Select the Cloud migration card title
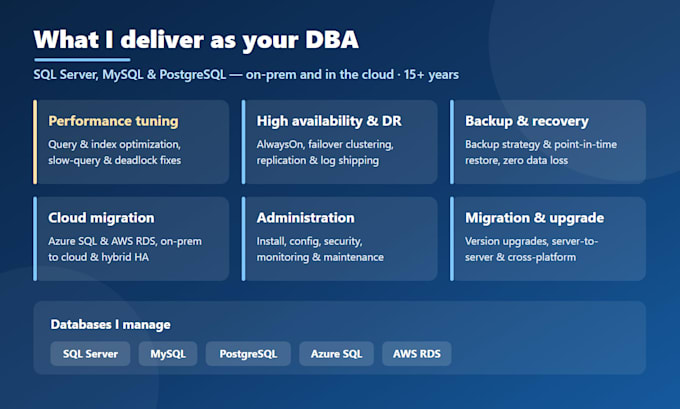Screen dimensions: 680x409 pos(101,218)
